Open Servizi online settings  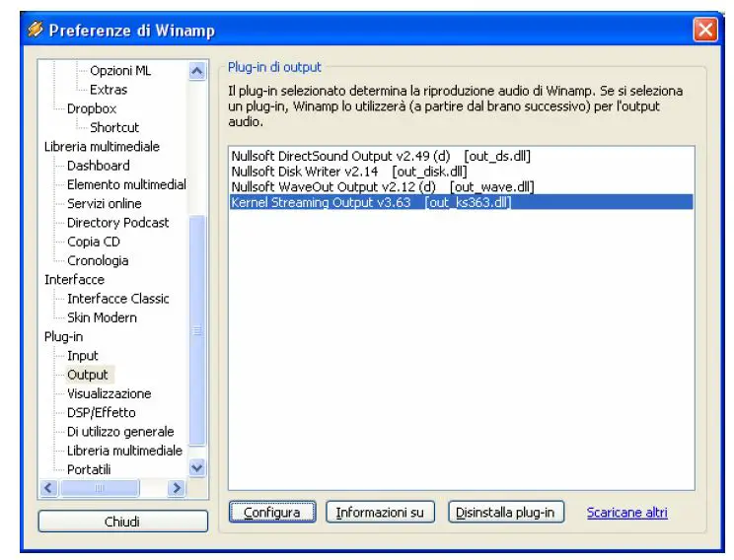coord(104,203)
